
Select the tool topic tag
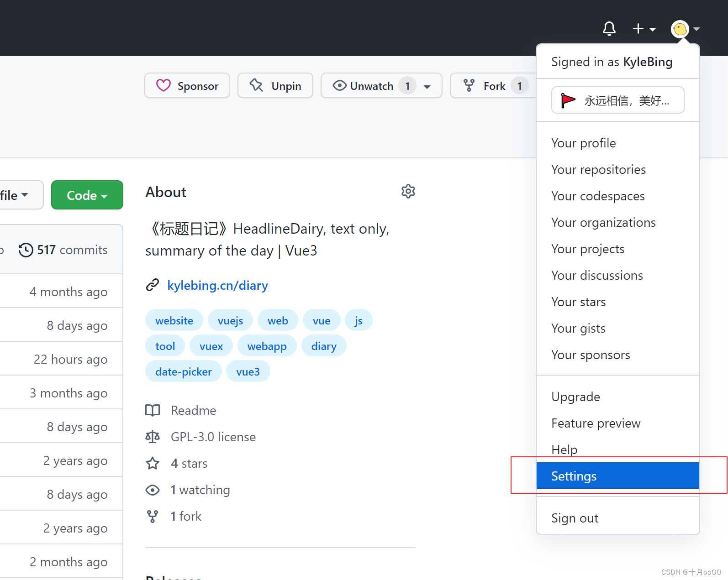click(165, 346)
